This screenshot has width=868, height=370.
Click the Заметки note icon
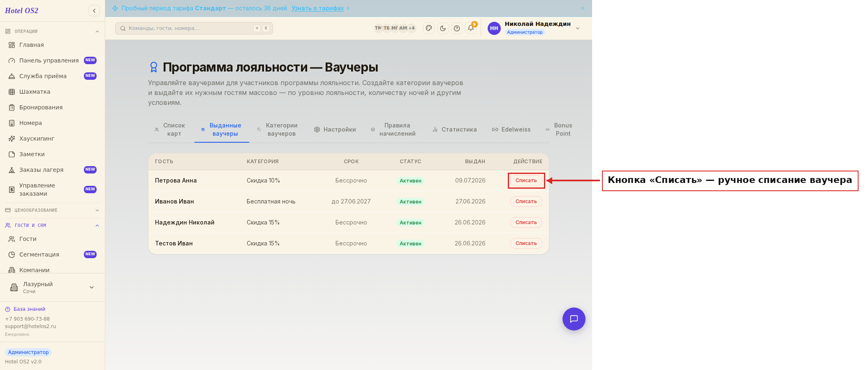12,154
